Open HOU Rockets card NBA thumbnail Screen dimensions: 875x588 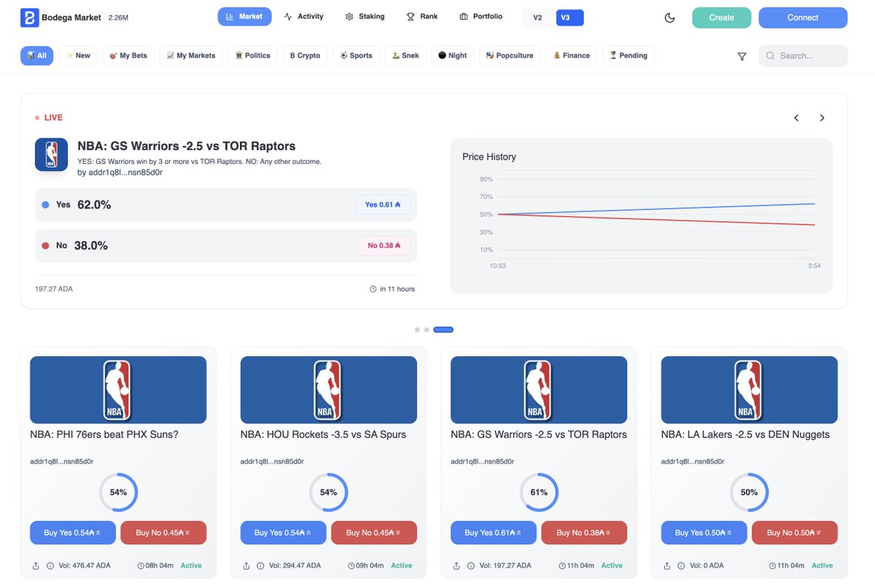329,390
